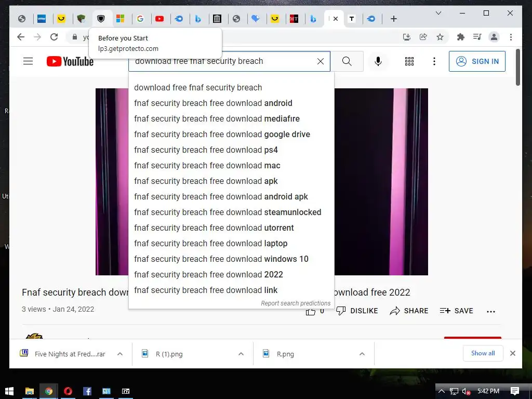This screenshot has width=532, height=399.
Task: Open the YouTube hamburger guide menu
Action: [x=28, y=61]
